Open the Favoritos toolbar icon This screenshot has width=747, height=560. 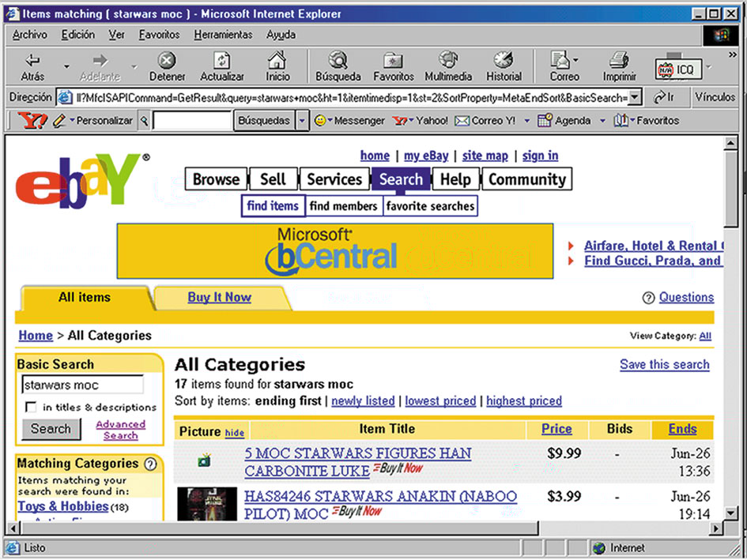(x=393, y=61)
